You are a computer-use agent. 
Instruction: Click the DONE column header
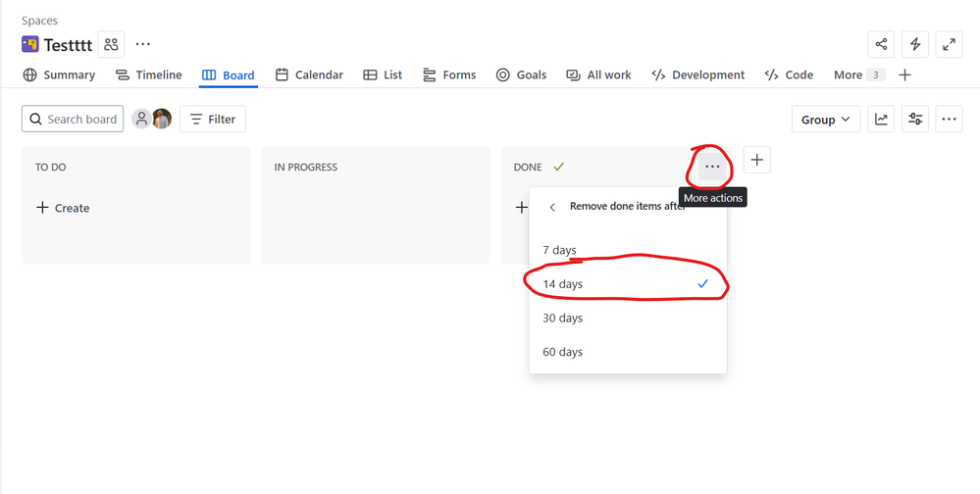[x=528, y=168]
